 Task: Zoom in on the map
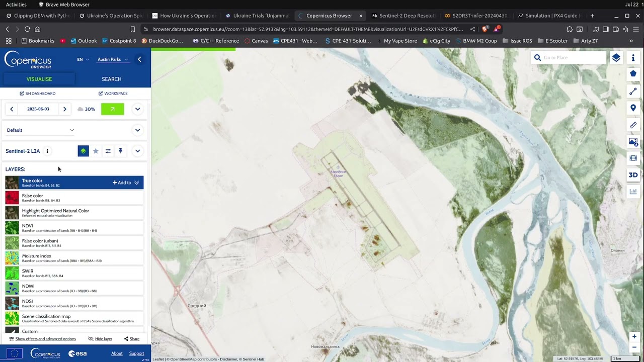[x=634, y=336]
